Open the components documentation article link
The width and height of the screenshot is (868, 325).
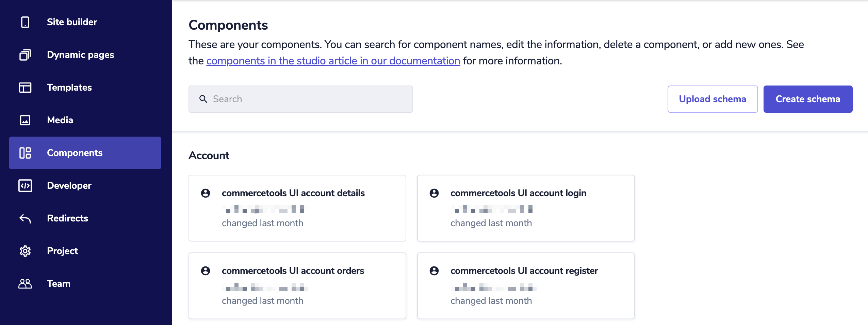click(x=333, y=61)
